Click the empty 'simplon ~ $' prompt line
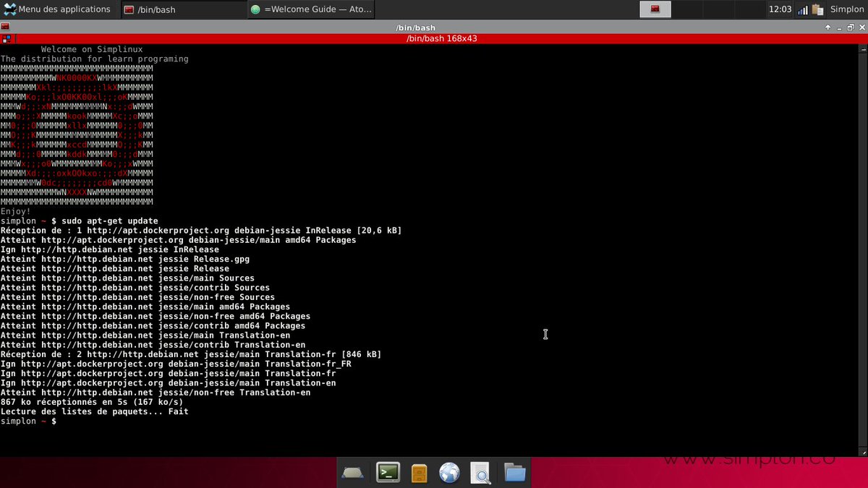 28,421
